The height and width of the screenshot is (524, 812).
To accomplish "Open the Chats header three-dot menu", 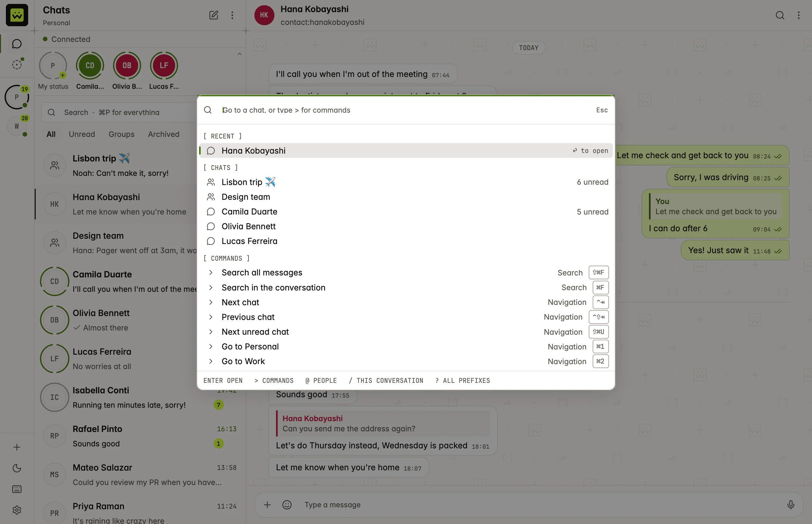I will tap(232, 15).
